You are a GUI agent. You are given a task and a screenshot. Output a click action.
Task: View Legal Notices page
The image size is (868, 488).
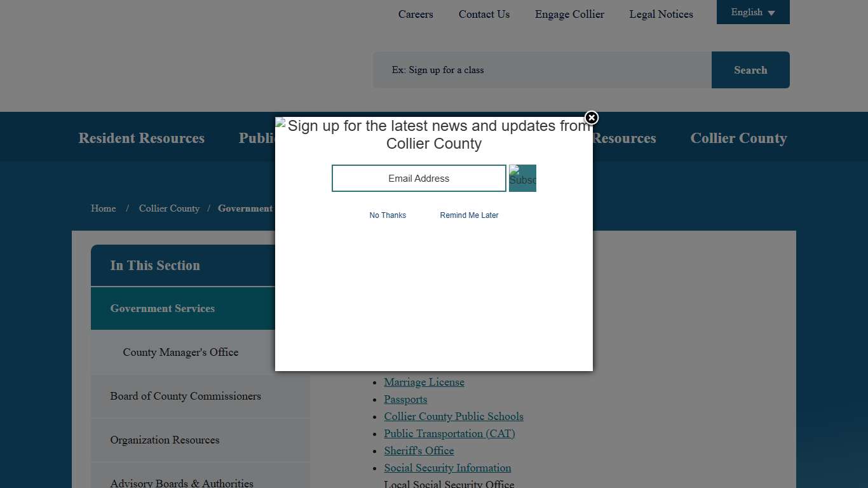coord(661,14)
